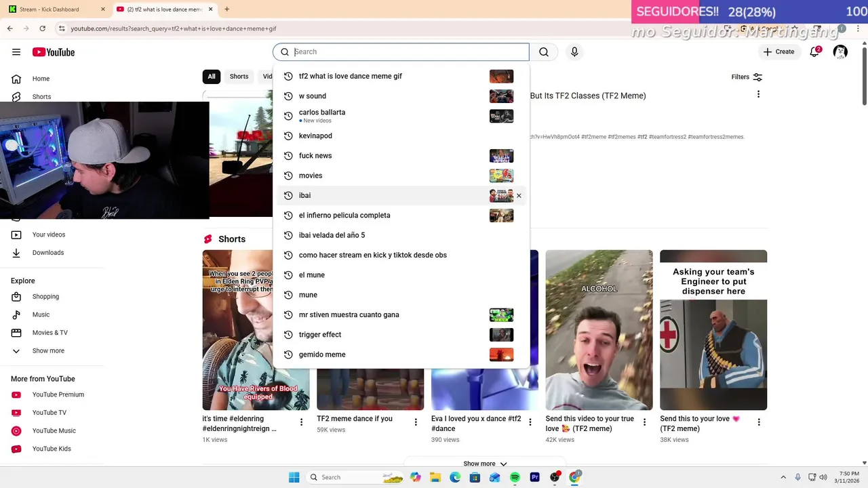
Task: Select the Shorts filter chip
Action: pyautogui.click(x=239, y=77)
